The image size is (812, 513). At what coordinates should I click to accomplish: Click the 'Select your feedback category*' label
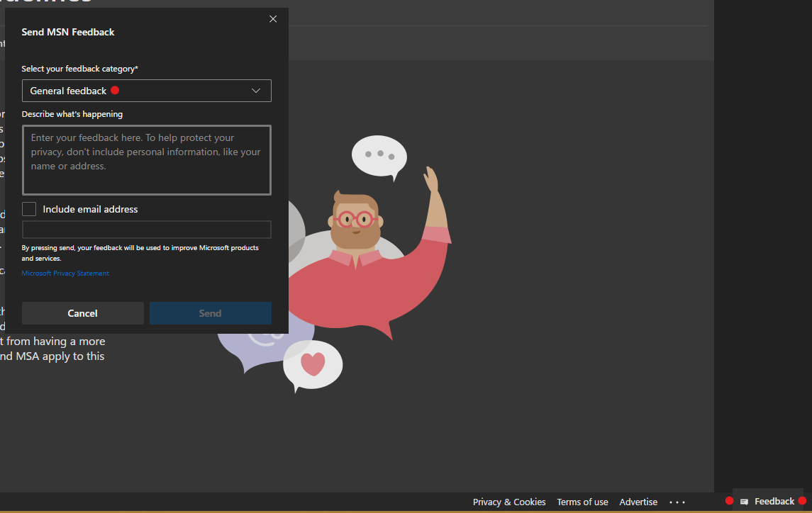[79, 69]
